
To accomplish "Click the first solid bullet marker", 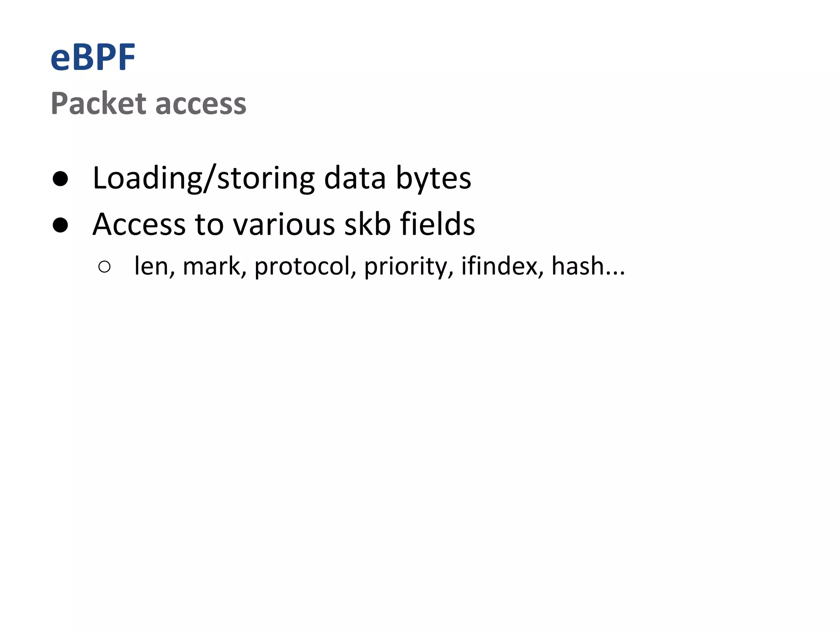I will click(60, 179).
